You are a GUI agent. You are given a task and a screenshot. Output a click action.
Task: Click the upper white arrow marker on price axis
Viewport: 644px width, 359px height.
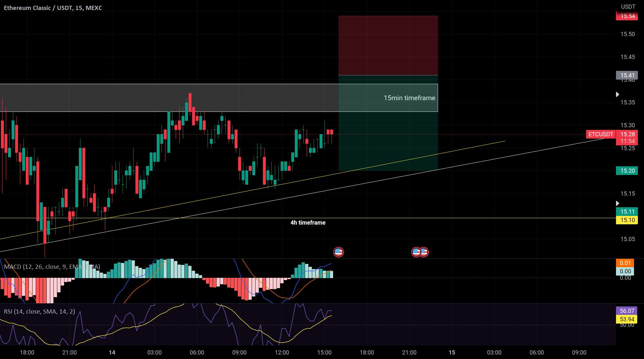click(x=617, y=94)
